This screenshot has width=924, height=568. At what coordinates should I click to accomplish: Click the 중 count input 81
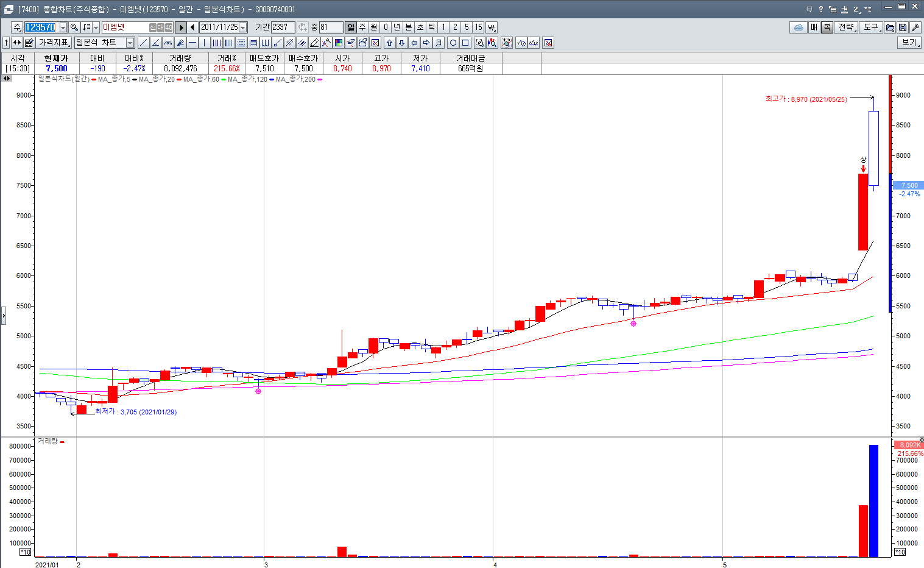coord(331,27)
